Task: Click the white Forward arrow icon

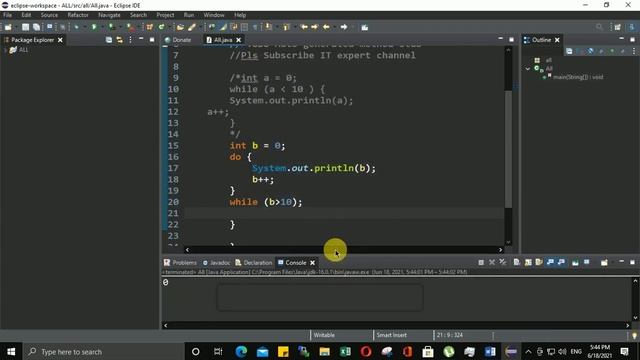Action: [x=344, y=27]
